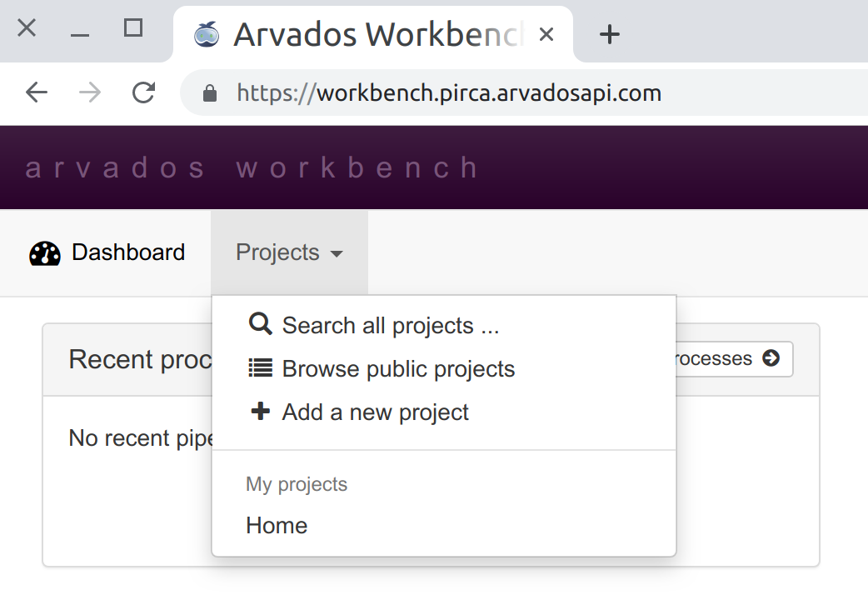Collapse the Projects dropdown menu
The image size is (868, 615).
pos(289,252)
